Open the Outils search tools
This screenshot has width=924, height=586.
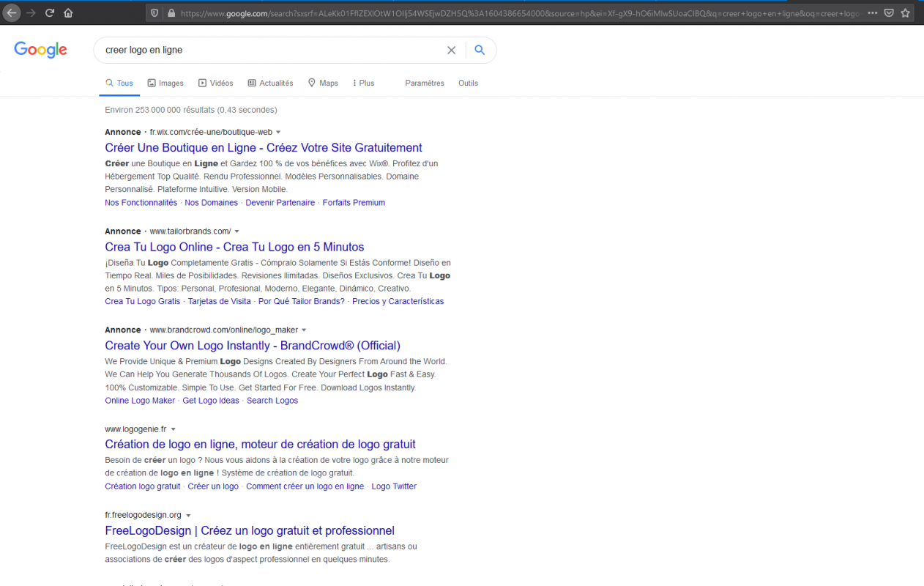468,83
